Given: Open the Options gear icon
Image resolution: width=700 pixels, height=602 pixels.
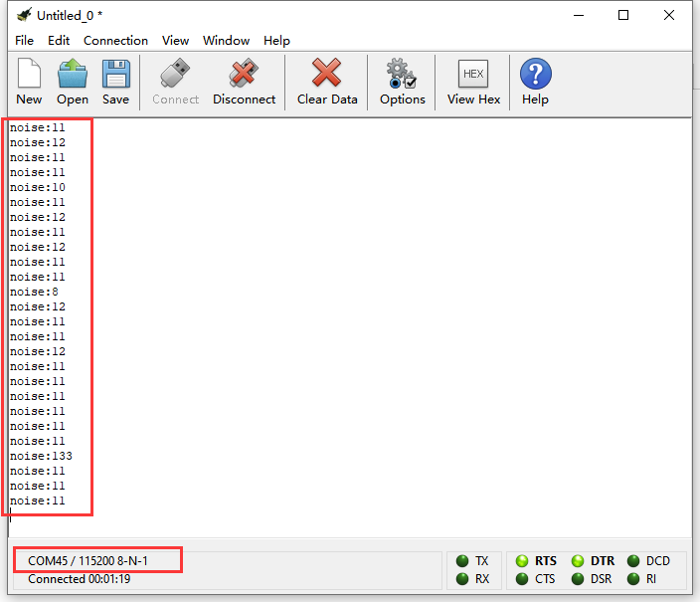Looking at the screenshot, I should point(402,74).
